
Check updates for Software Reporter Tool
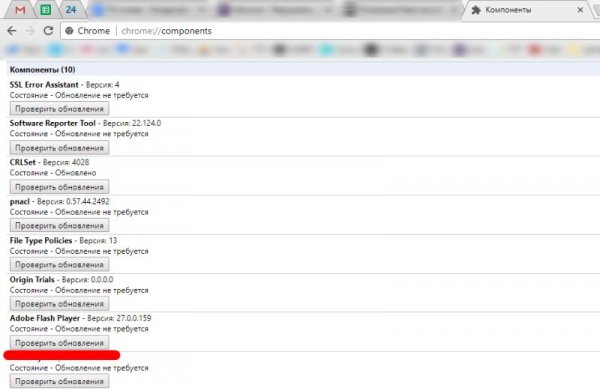[59, 148]
